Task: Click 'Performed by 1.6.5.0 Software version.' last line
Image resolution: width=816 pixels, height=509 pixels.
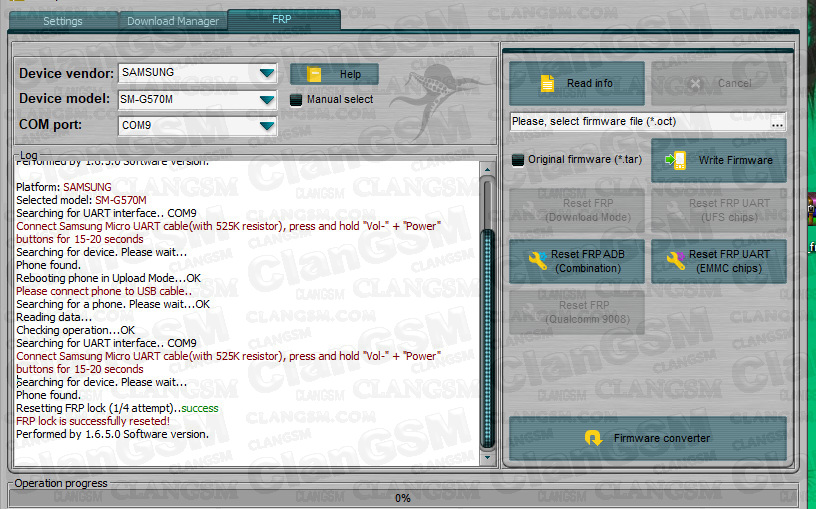Action: coord(112,434)
